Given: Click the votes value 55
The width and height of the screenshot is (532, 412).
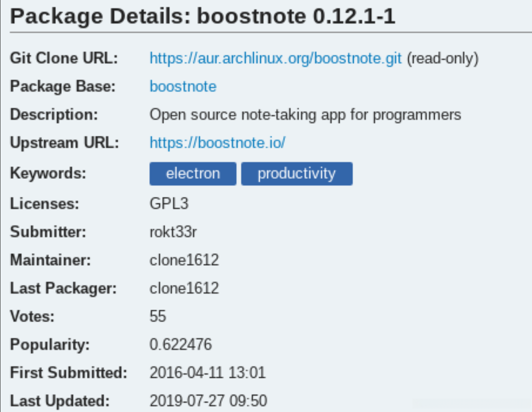Looking at the screenshot, I should 158,316.
